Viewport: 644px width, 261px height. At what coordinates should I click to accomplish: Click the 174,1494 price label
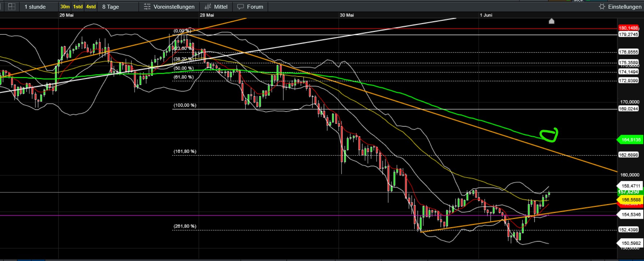coord(628,72)
